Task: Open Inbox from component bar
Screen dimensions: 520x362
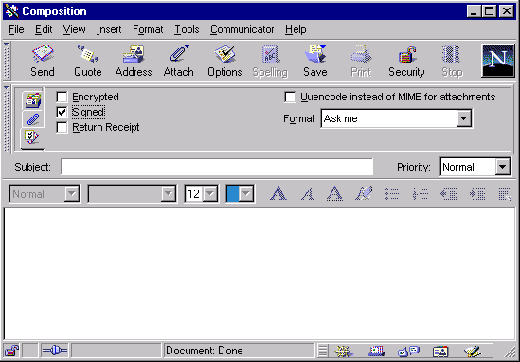Action: (377, 351)
